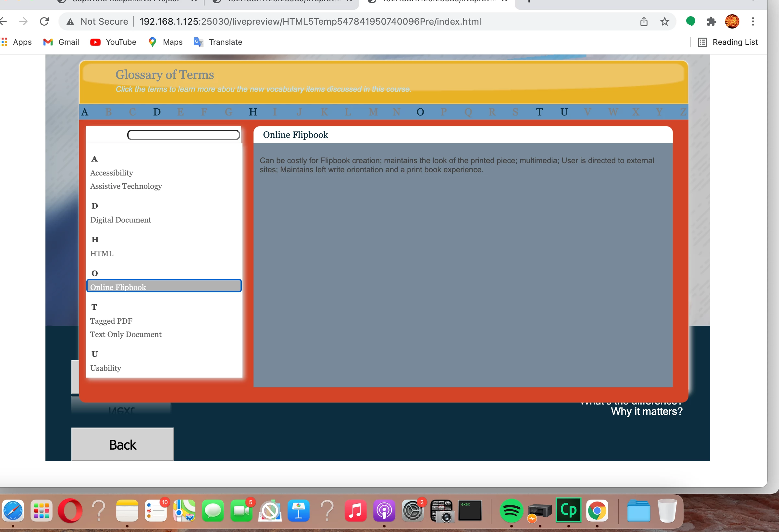779x532 pixels.
Task: Open Adobe Captivate from the dock
Action: pyautogui.click(x=568, y=510)
